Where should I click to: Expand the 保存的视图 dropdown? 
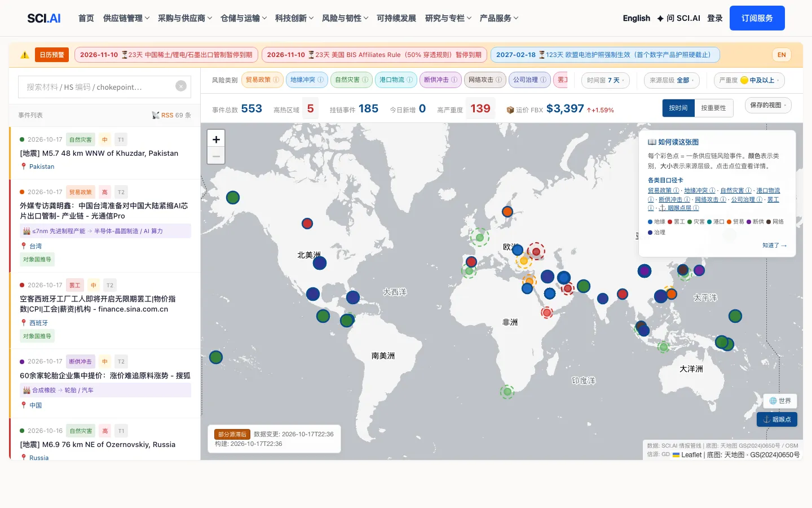pyautogui.click(x=768, y=105)
